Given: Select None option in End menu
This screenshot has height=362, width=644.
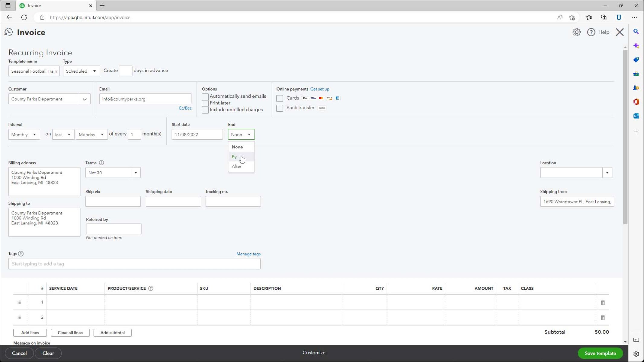Looking at the screenshot, I should pos(238,147).
